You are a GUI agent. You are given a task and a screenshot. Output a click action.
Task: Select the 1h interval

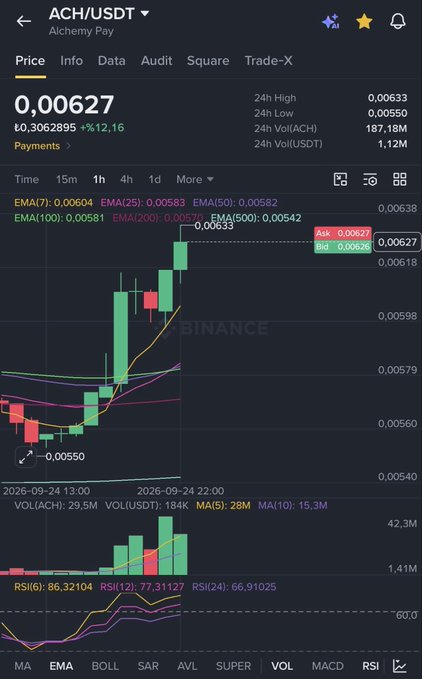pos(99,179)
